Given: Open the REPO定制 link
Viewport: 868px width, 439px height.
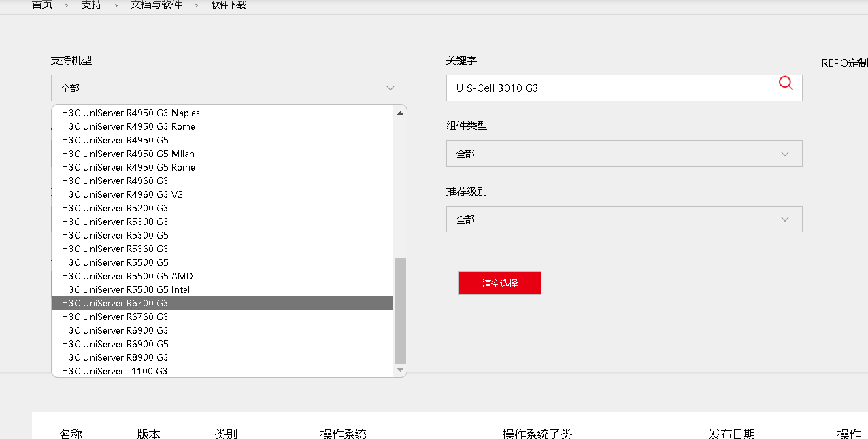Looking at the screenshot, I should pos(845,63).
